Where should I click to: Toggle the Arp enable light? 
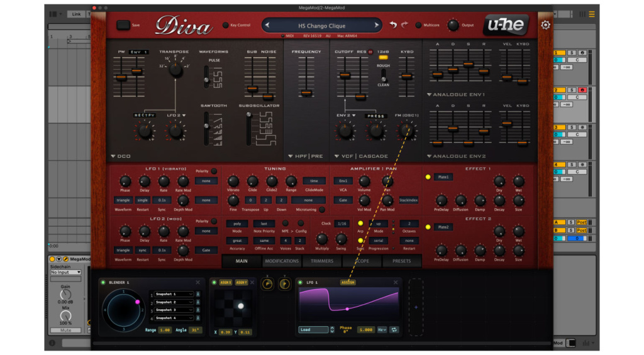360,223
